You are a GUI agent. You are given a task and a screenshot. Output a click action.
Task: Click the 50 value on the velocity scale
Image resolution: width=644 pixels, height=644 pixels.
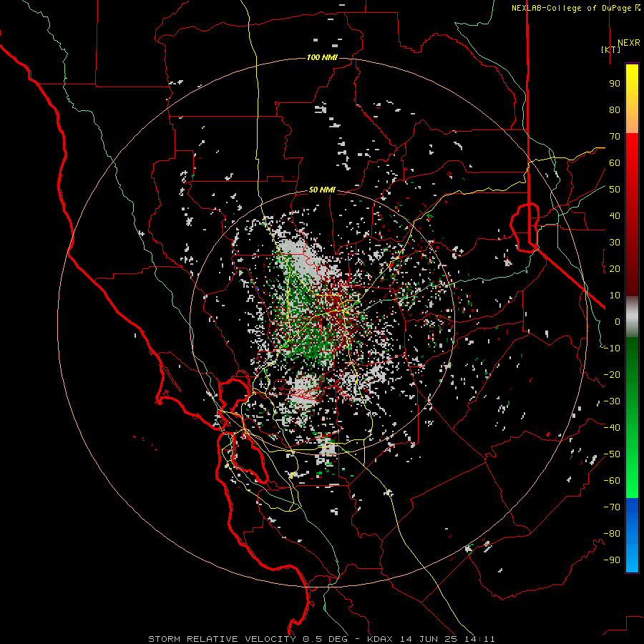tap(615, 190)
